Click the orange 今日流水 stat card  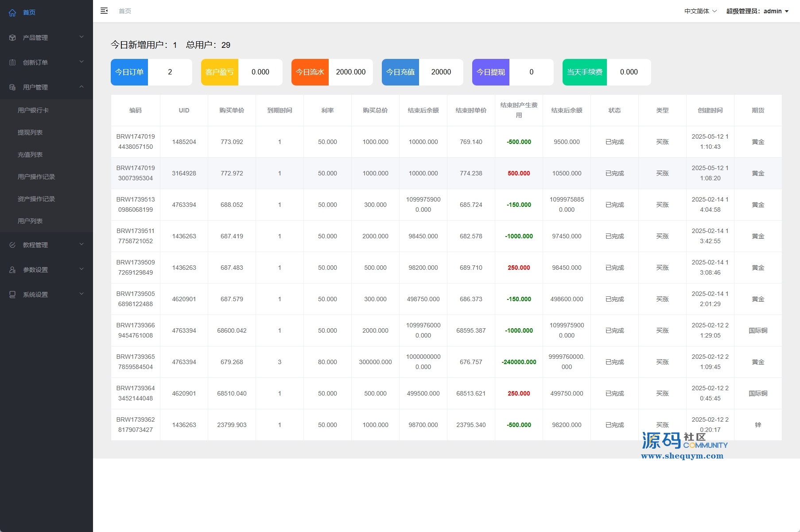[310, 72]
